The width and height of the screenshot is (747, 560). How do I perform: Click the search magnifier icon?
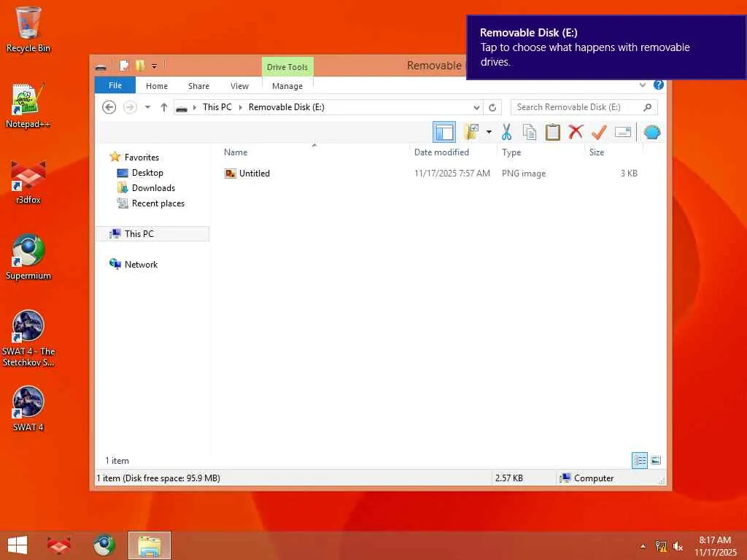click(647, 107)
